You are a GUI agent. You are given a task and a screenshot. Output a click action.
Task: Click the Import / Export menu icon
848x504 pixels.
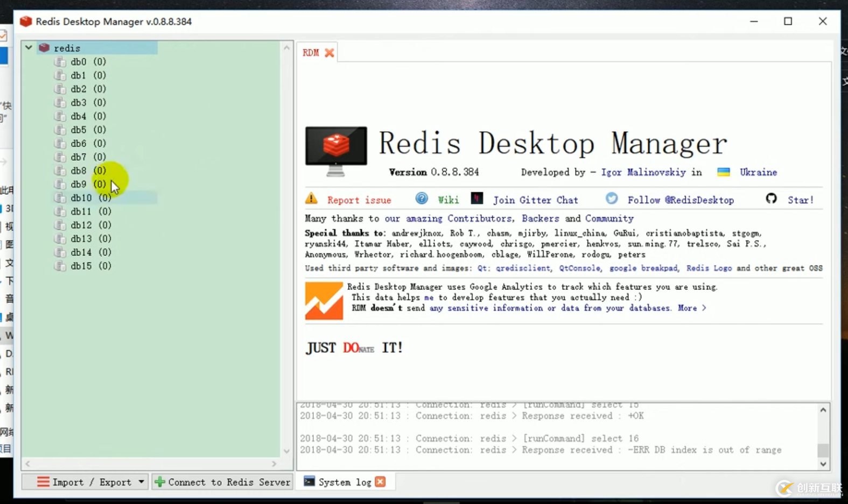[x=43, y=482]
